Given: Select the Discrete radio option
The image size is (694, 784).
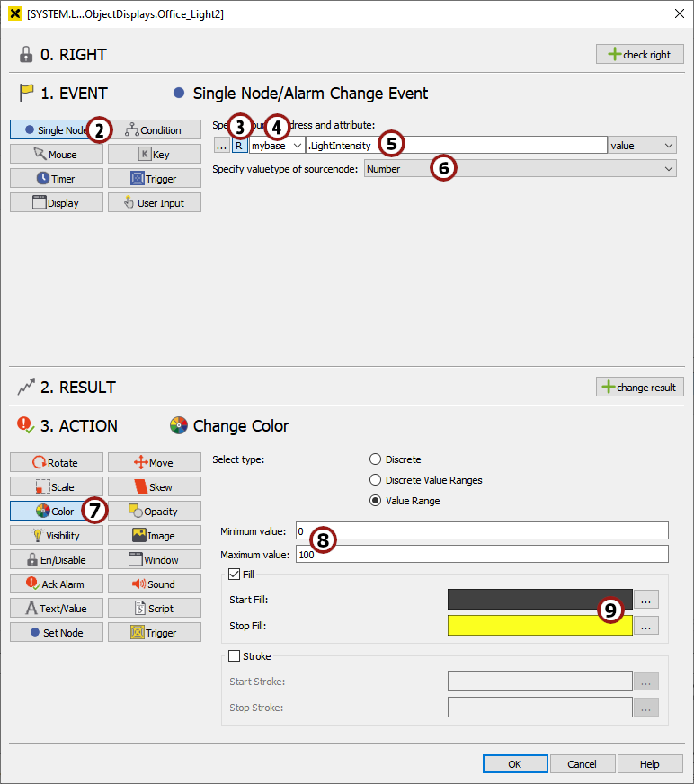Looking at the screenshot, I should (376, 459).
